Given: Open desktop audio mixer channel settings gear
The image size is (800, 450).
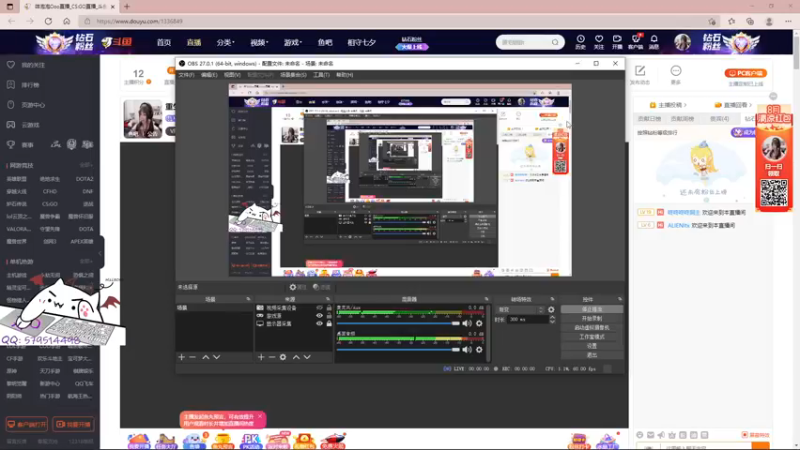Looking at the screenshot, I should [479, 349].
